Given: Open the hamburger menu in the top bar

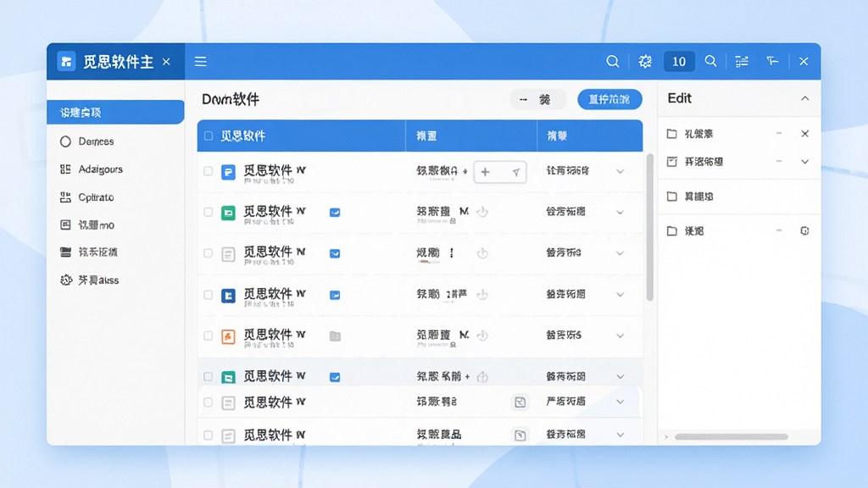Looking at the screenshot, I should [x=200, y=61].
